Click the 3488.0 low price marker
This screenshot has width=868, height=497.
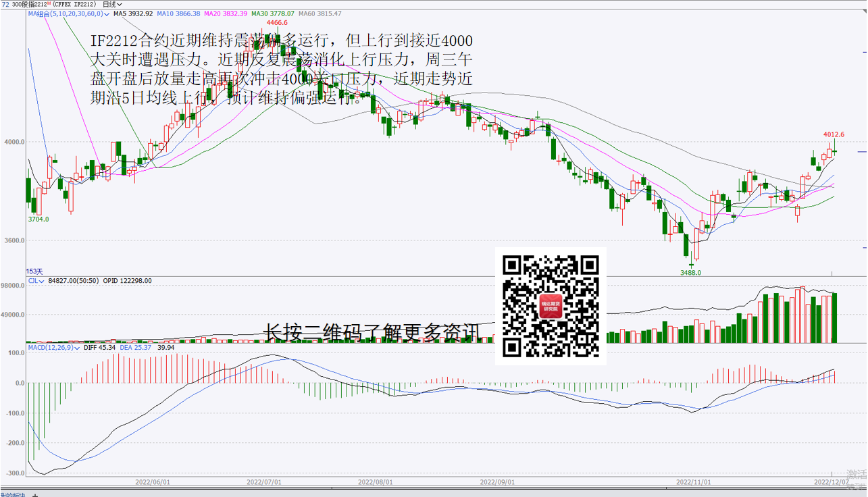click(690, 273)
